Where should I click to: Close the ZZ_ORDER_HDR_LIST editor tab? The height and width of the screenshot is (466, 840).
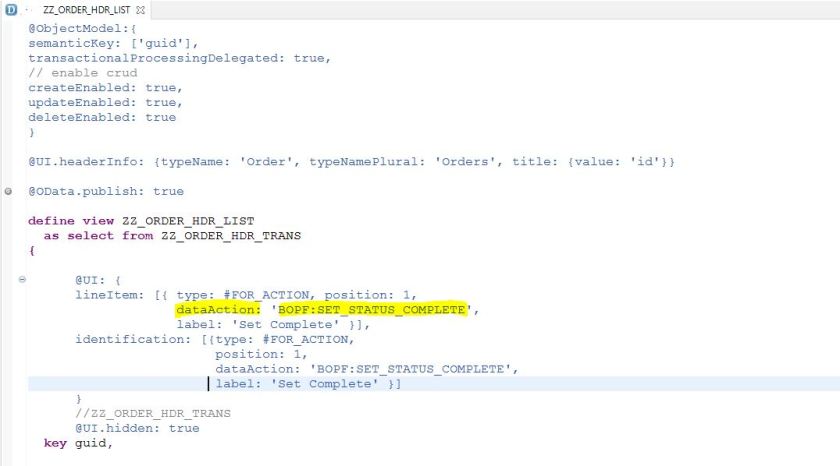click(x=140, y=10)
